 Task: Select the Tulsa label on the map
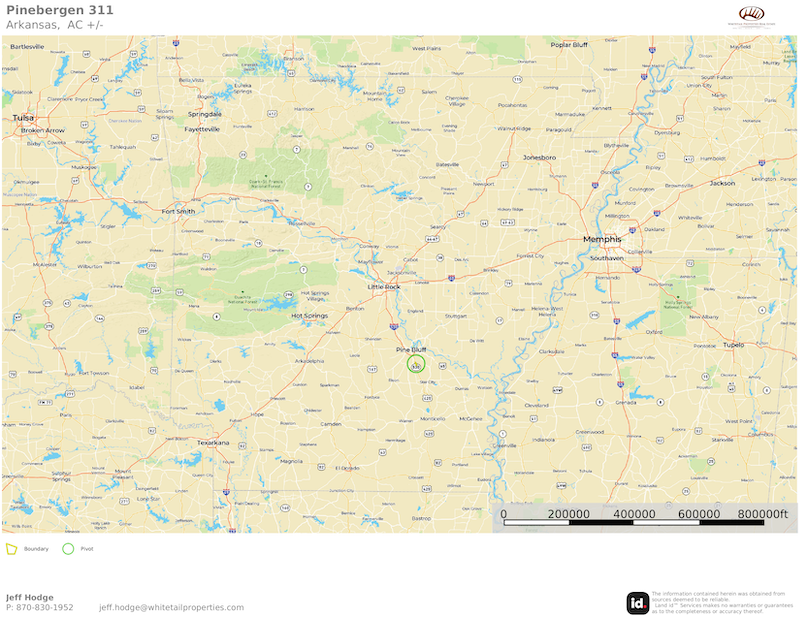(x=23, y=118)
